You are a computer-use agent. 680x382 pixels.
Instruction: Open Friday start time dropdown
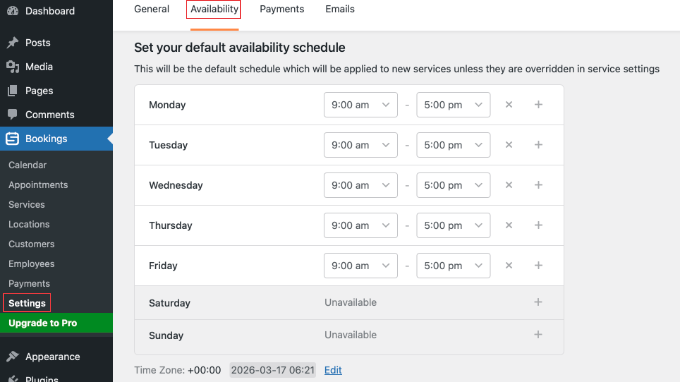pyautogui.click(x=360, y=265)
